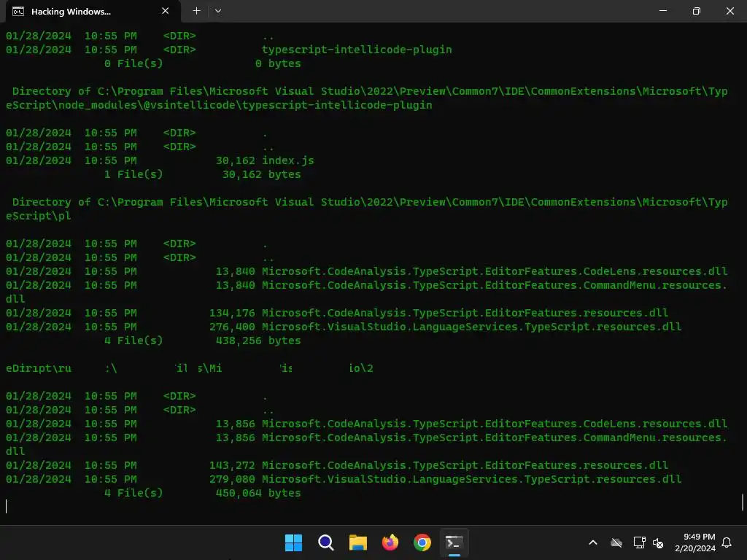
Task: Open the new tab profile dropdown
Action: [x=218, y=11]
